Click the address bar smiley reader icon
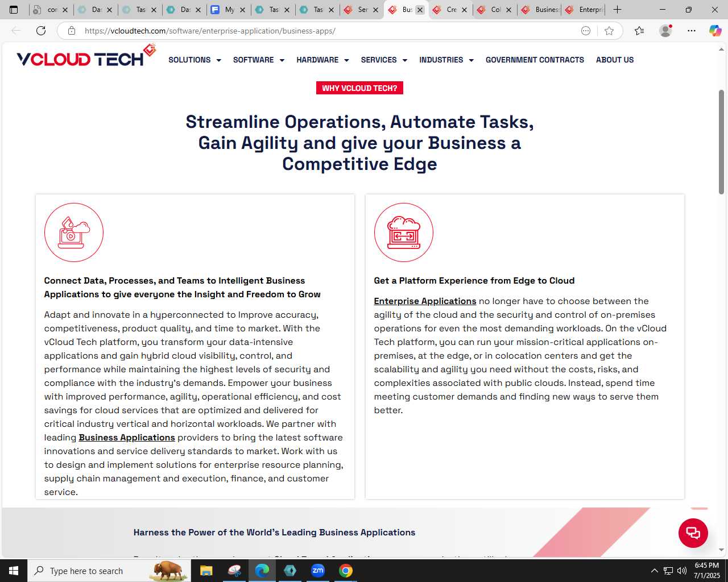The image size is (728, 582). tap(586, 31)
